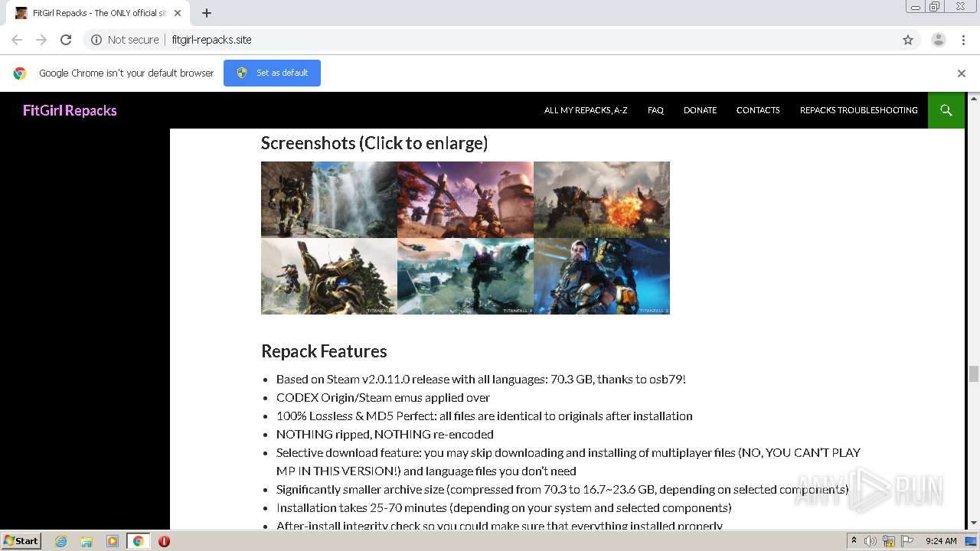Click 'Based on Steam v2.0.11.0 release' line
This screenshot has width=980, height=551.
tap(481, 379)
